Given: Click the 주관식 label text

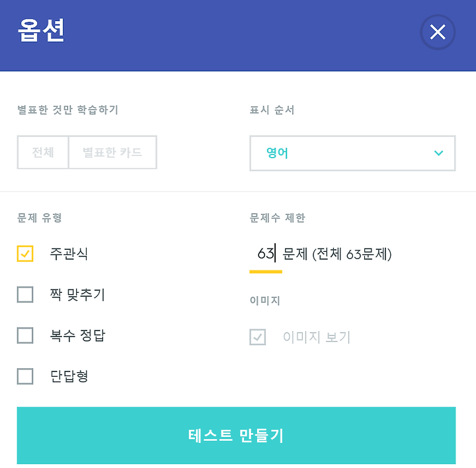Looking at the screenshot, I should click(69, 254).
